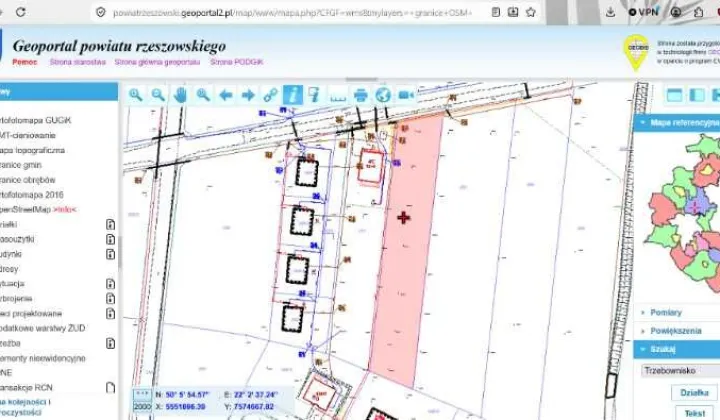Open document icon for Sytuacja layer
The height and width of the screenshot is (420, 720).
tap(110, 284)
